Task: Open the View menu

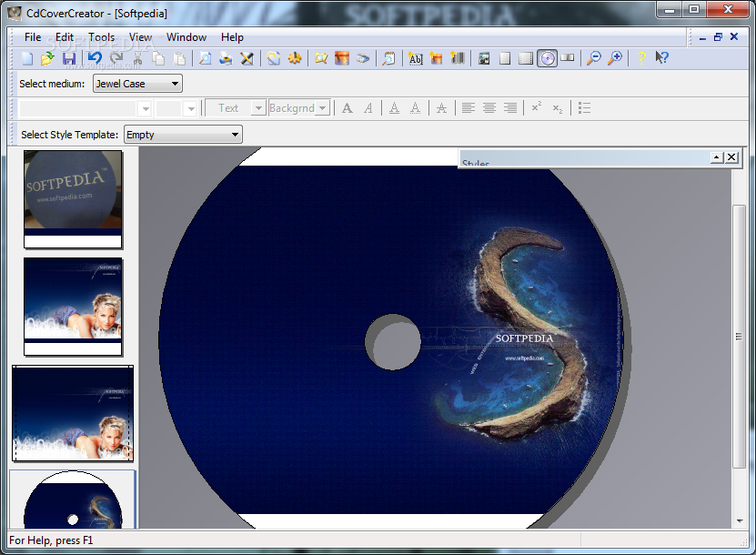Action: tap(140, 37)
